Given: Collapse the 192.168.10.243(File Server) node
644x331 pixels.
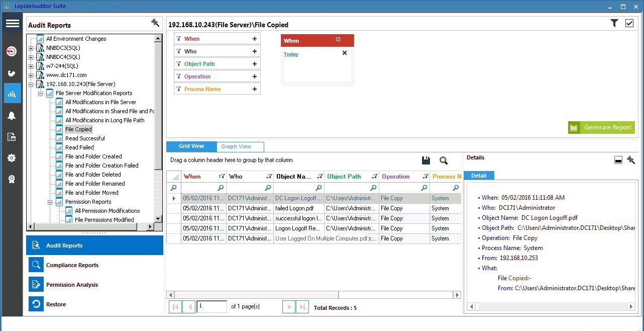Looking at the screenshot, I should click(x=31, y=84).
